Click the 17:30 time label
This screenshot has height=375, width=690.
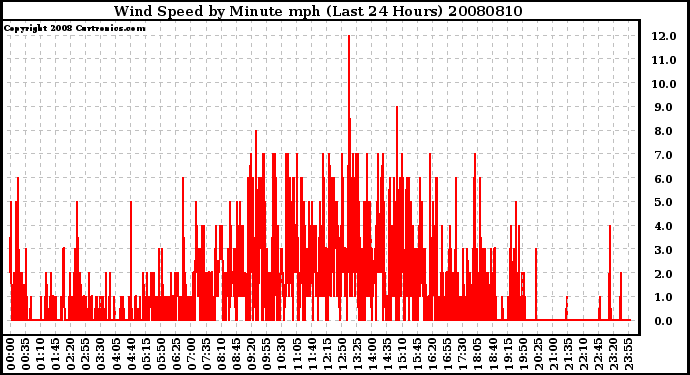pos(462,354)
